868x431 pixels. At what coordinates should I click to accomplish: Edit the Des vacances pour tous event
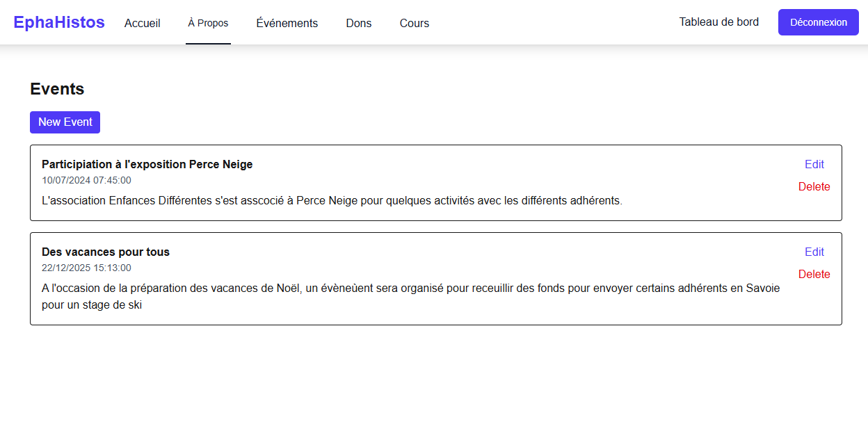[x=814, y=252]
